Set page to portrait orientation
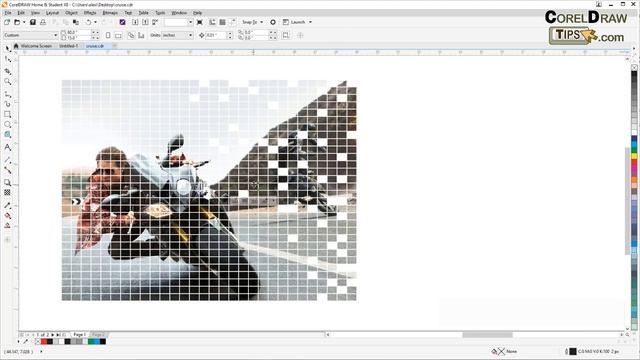This screenshot has height=360, width=640. click(108, 36)
